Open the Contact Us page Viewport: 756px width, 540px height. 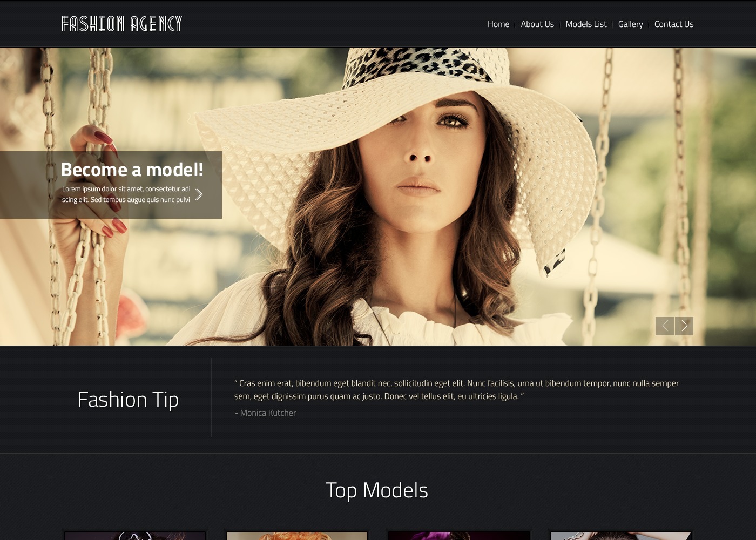click(x=673, y=24)
